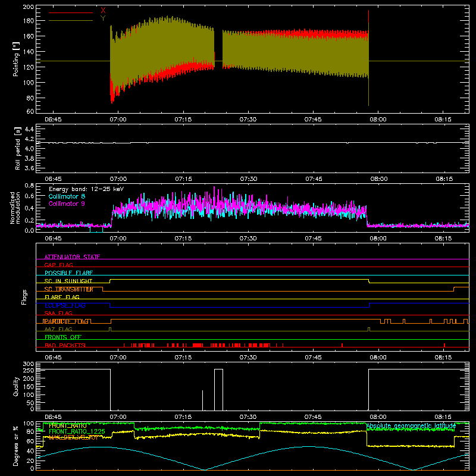The width and height of the screenshot is (476, 476).
Task: Select the SAA_FLAG label
Action: (x=58, y=313)
